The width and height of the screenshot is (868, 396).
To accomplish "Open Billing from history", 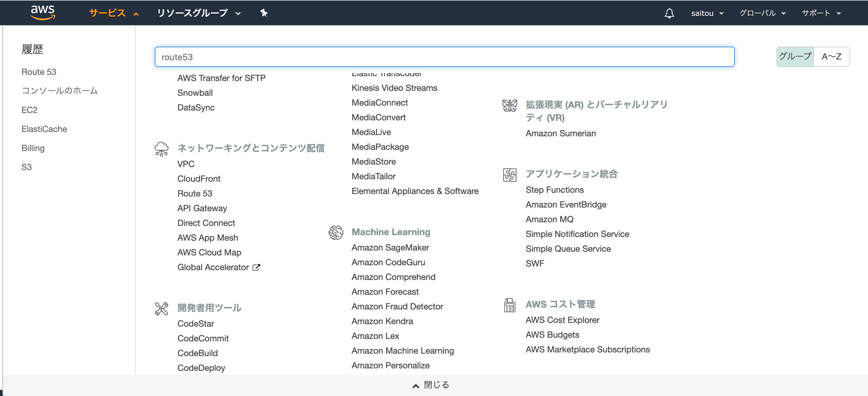I will [33, 148].
